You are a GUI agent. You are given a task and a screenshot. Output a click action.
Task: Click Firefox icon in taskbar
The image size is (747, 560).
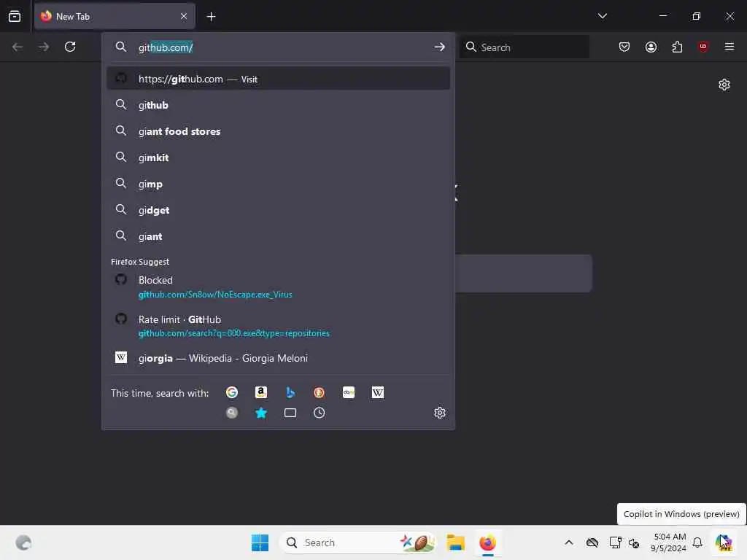pyautogui.click(x=487, y=542)
